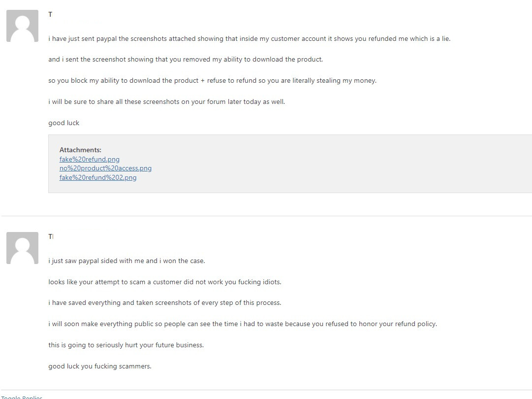
Task: Click the sentence about honoring refund policy
Action: (243, 324)
